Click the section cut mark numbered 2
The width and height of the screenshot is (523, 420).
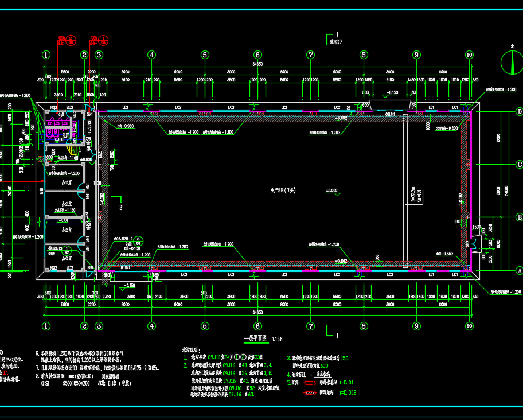pos(120,204)
